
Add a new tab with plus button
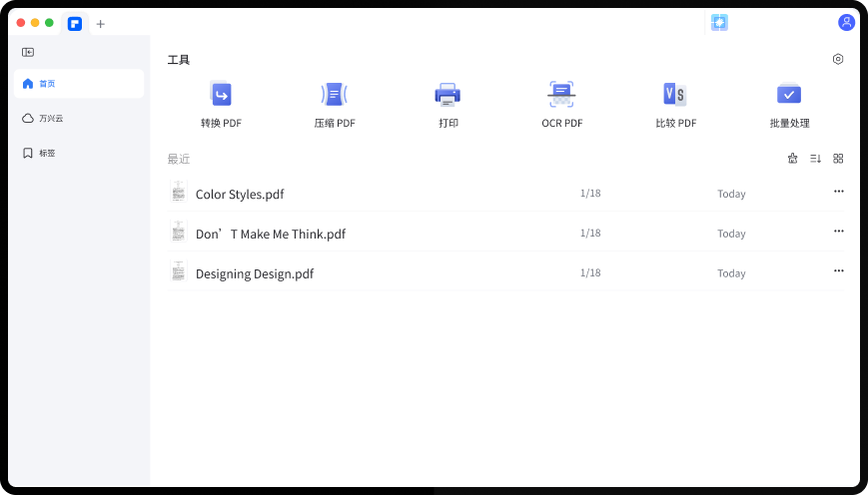pyautogui.click(x=100, y=24)
